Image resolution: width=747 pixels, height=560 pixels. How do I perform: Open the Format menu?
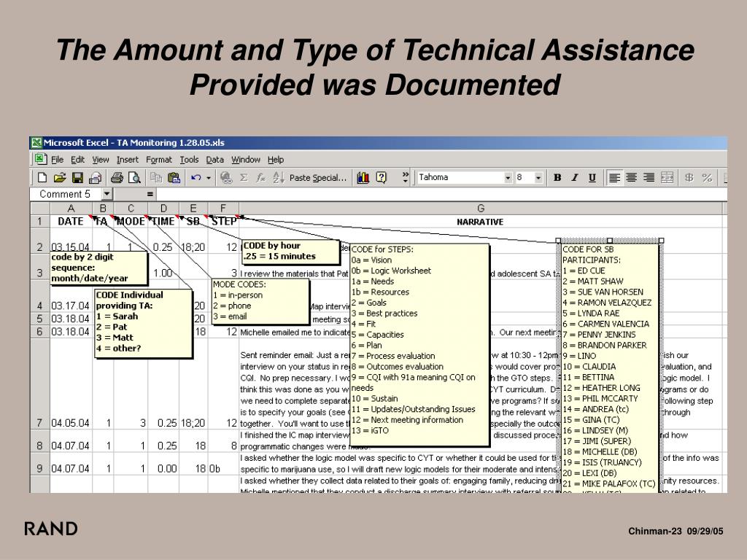pyautogui.click(x=158, y=160)
